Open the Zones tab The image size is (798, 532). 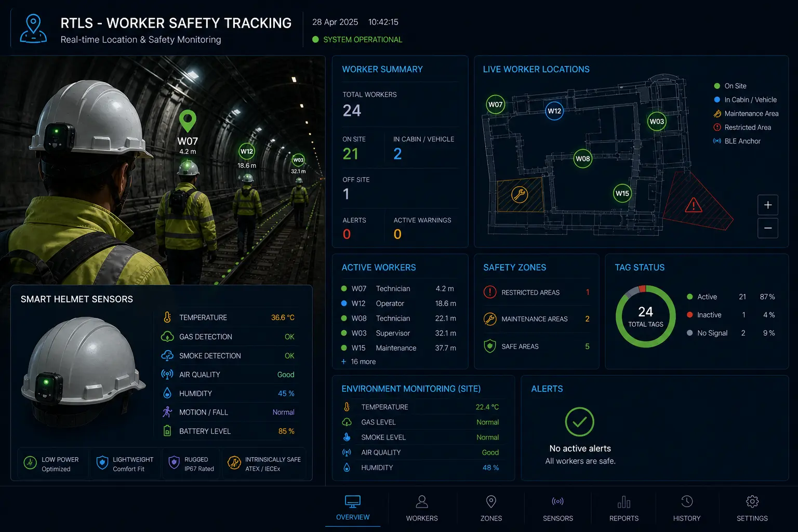(x=491, y=508)
